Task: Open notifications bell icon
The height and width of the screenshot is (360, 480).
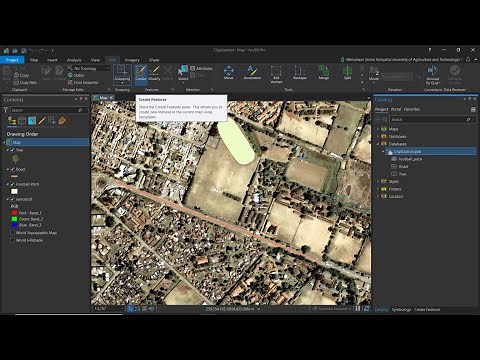Action: pyautogui.click(x=468, y=59)
